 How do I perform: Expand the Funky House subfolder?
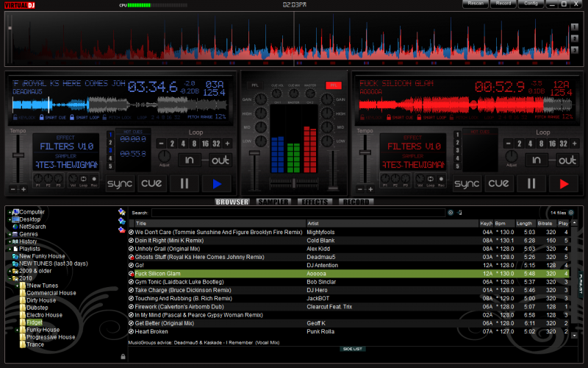point(17,330)
